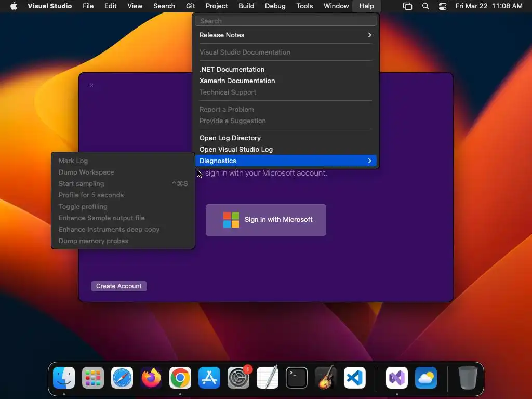532x399 pixels.
Task: Launch Launchpad from the dock
Action: click(x=93, y=378)
